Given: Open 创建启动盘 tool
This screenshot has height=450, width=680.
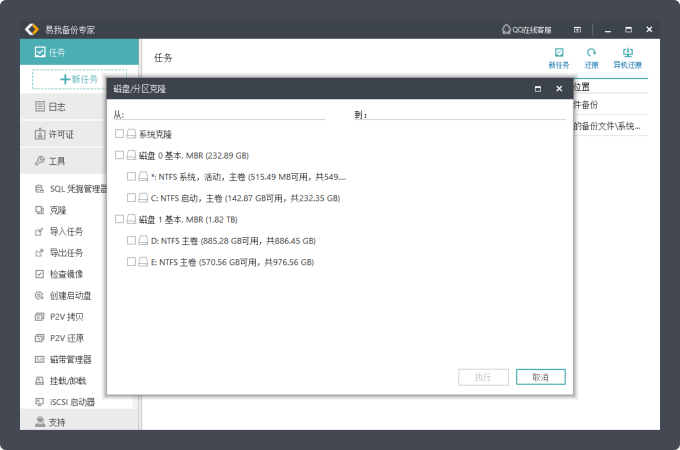Looking at the screenshot, I should [70, 295].
